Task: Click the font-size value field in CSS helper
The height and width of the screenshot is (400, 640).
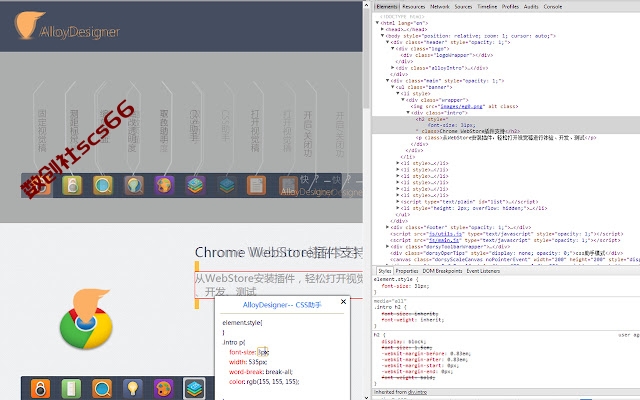Action: tap(263, 352)
